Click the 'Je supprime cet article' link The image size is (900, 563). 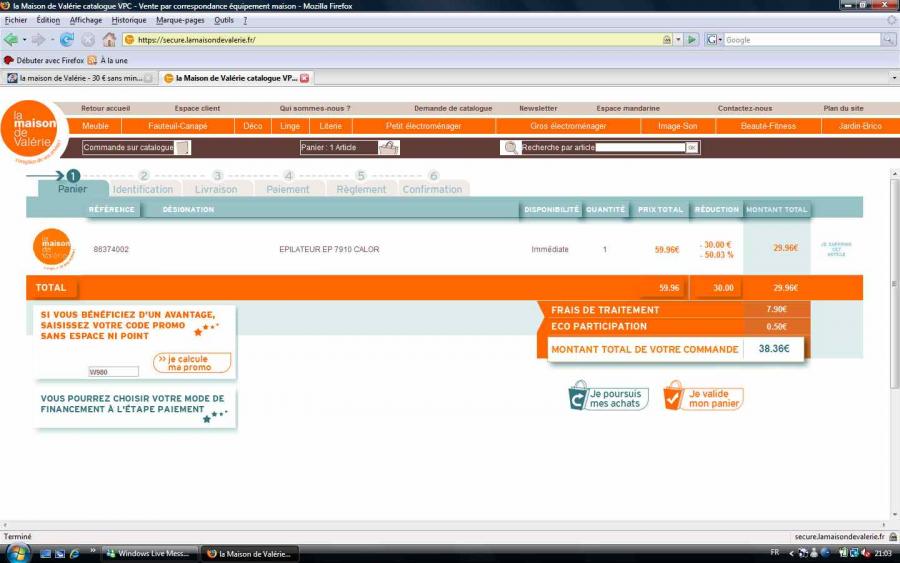click(836, 249)
